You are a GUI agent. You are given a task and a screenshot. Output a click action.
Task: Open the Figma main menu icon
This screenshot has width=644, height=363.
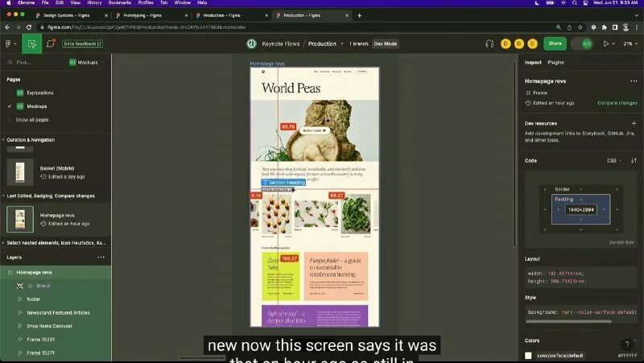click(8, 43)
